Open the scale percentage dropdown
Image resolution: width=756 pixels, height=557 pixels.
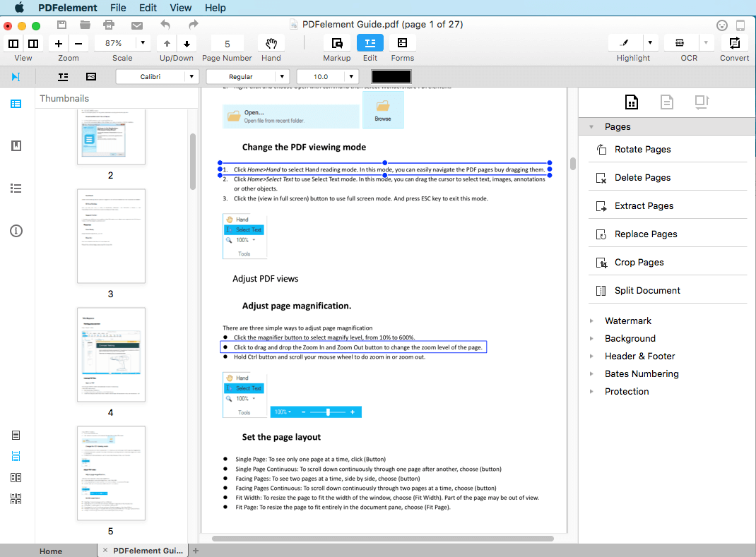143,43
